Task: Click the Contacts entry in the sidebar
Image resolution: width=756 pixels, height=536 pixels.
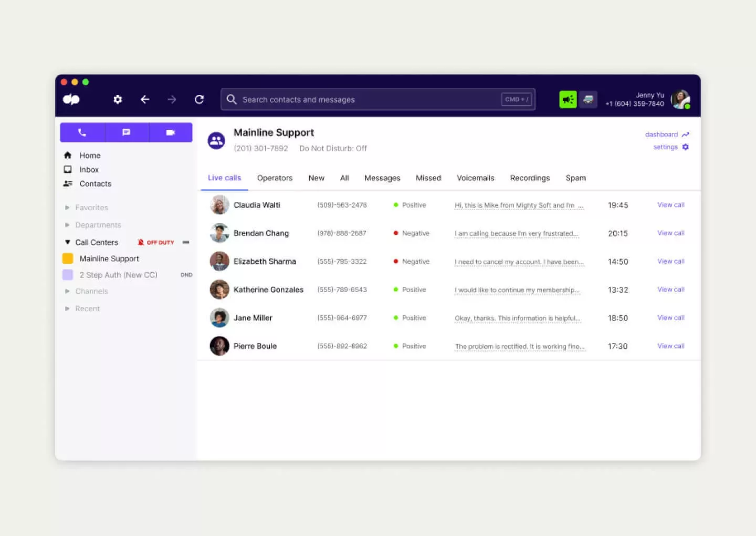Action: 95,183
